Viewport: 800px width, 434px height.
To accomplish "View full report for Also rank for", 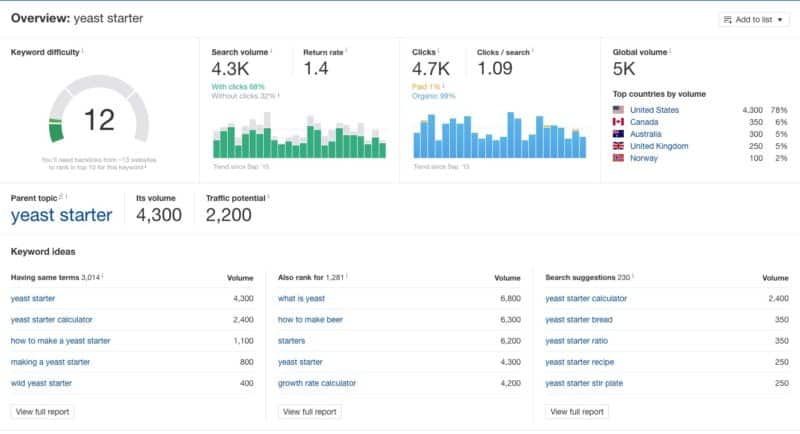I will click(x=310, y=412).
